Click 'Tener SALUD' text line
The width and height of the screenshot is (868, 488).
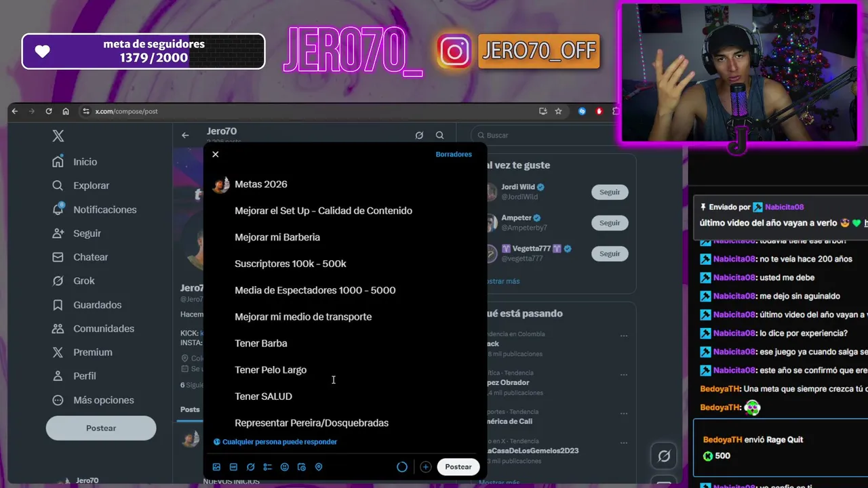[263, 396]
